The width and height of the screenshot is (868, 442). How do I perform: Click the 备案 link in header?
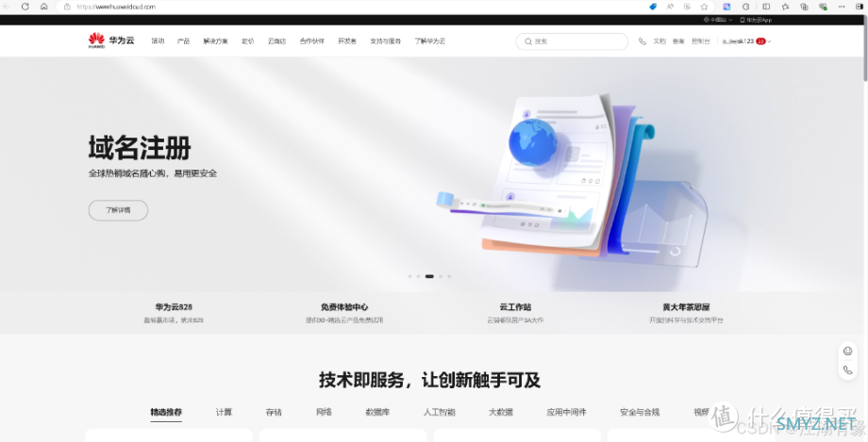pos(678,41)
